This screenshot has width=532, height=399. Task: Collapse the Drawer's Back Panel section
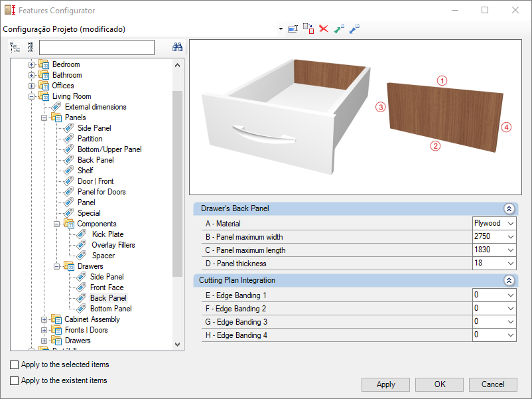[x=509, y=208]
